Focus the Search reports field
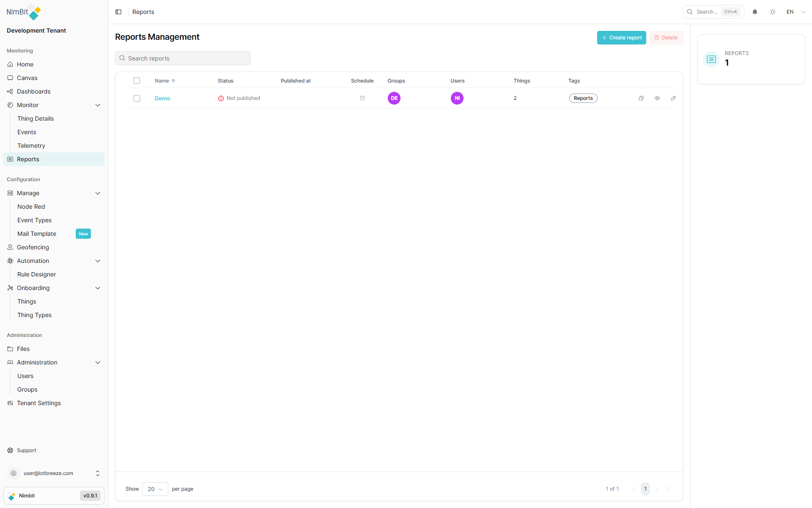812x508 pixels. coord(183,58)
